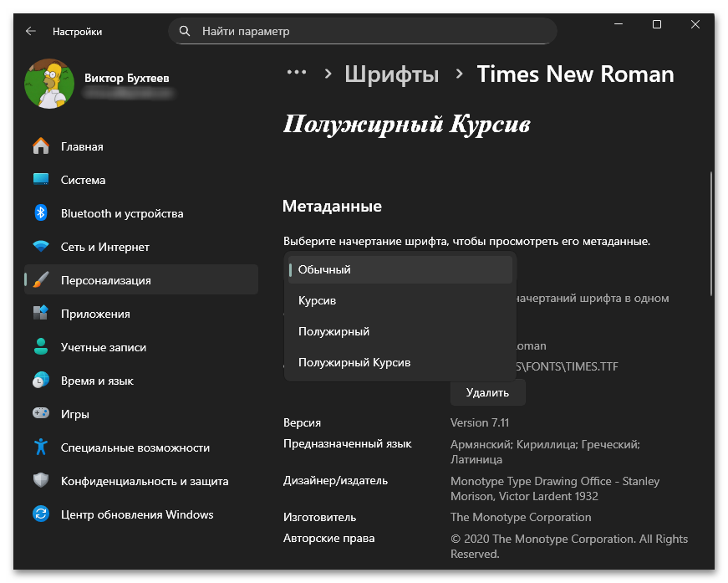Select the Специальные возможности accessibility icon
The height and width of the screenshot is (583, 728).
point(39,447)
